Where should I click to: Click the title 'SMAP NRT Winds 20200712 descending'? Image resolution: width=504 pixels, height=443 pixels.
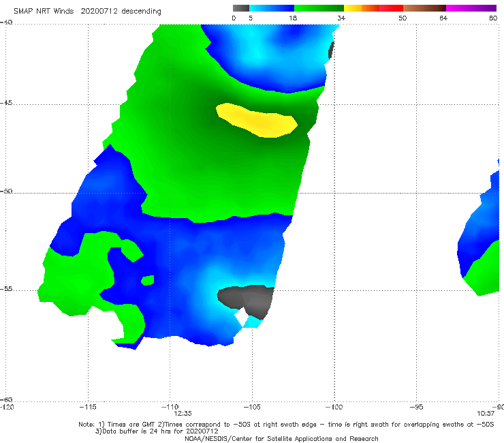pos(87,12)
